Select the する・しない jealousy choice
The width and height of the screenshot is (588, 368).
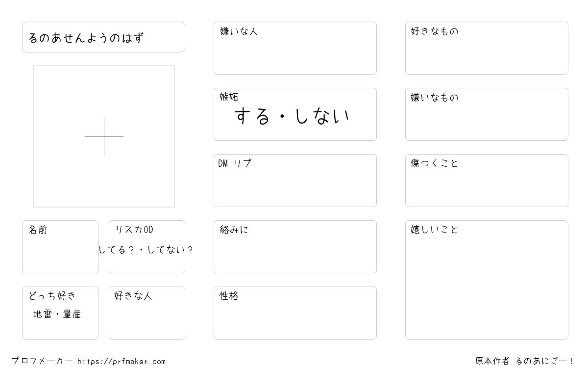[x=292, y=116]
